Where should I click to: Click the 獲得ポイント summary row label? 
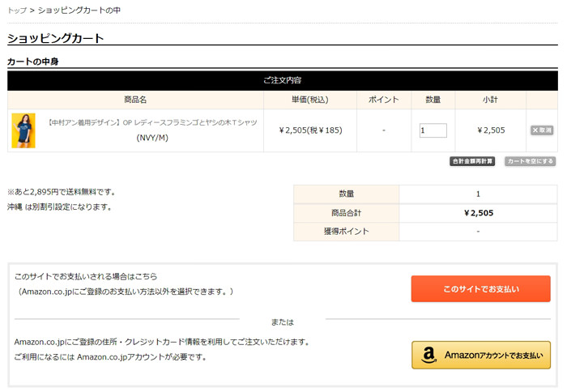[346, 232]
